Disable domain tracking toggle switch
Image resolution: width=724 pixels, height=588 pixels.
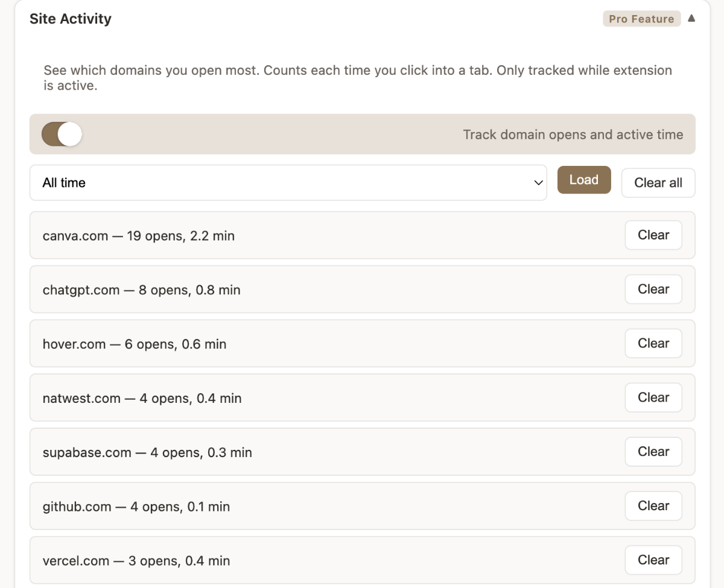[x=62, y=134]
